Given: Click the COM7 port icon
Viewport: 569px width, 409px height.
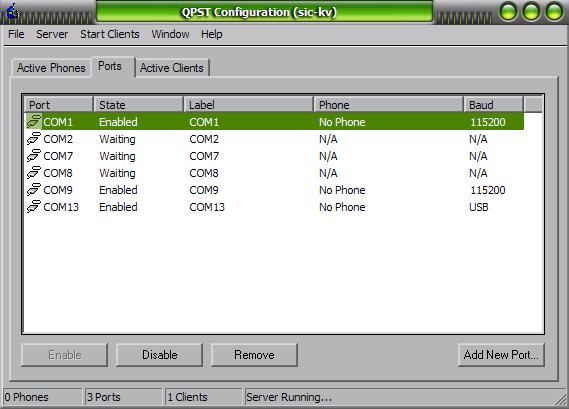Looking at the screenshot, I should pos(34,156).
